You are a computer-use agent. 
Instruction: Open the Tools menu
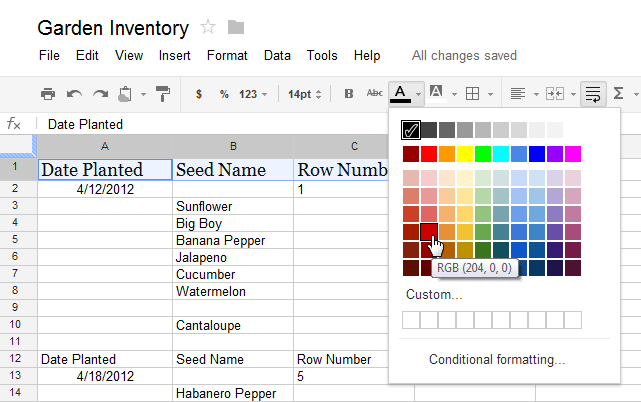[x=322, y=55]
